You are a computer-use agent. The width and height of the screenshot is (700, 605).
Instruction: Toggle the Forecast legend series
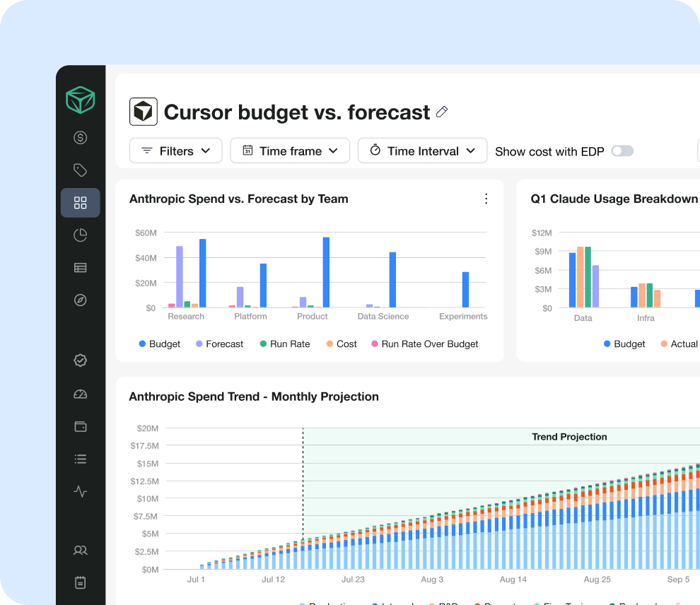(220, 344)
